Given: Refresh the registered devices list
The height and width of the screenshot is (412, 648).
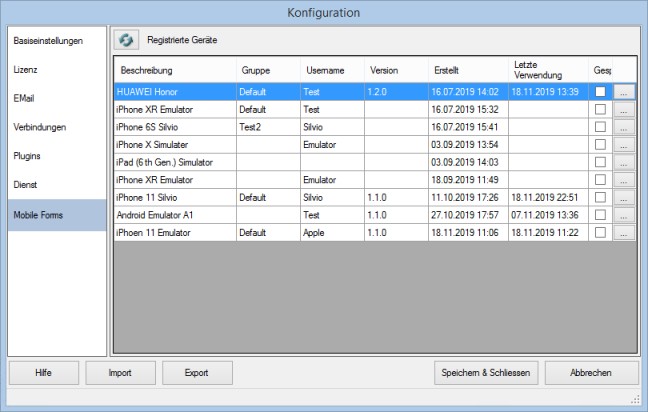Looking at the screenshot, I should [126, 40].
